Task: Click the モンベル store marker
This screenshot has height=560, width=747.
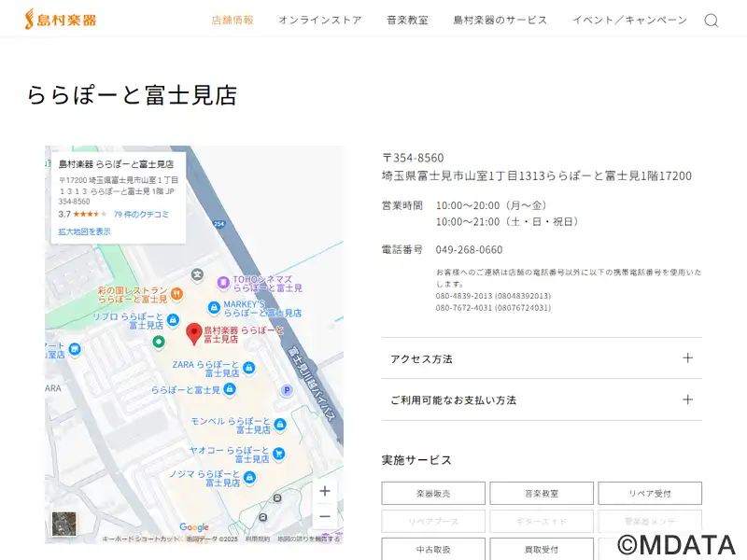Action: point(280,425)
